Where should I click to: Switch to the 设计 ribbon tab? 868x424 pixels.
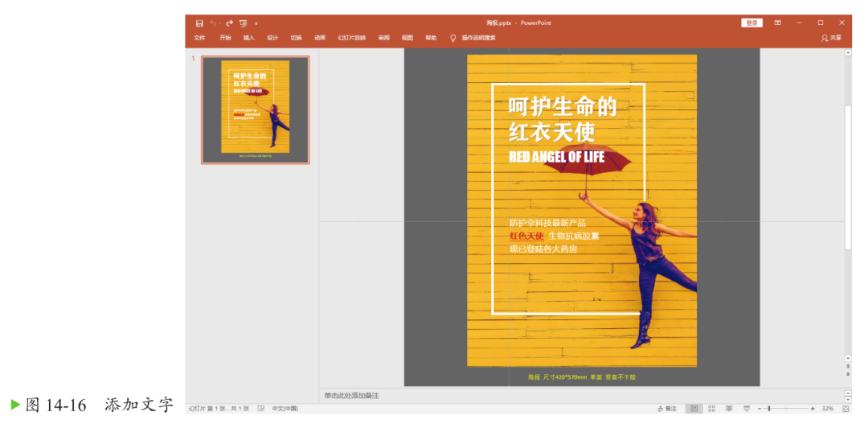(272, 38)
